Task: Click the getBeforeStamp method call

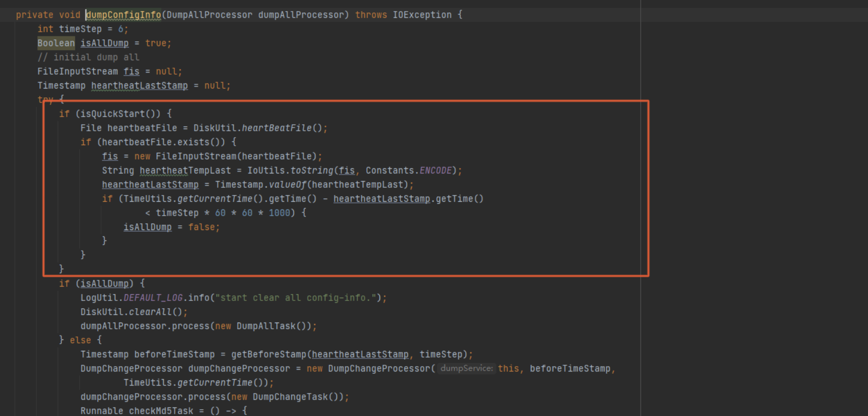Action: coord(268,354)
